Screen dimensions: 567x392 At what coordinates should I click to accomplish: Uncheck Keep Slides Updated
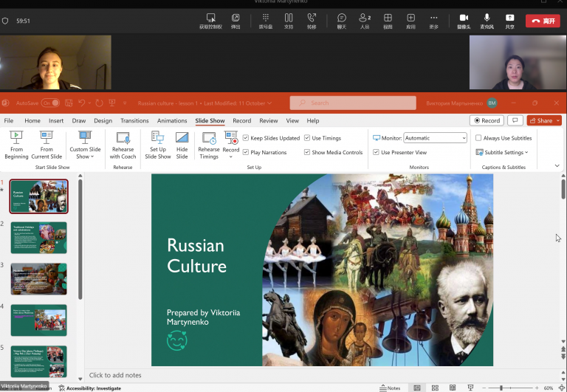(246, 138)
